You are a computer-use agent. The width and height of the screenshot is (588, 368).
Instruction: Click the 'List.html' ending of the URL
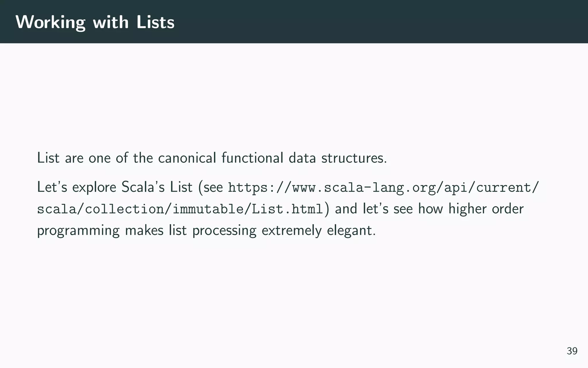(287, 209)
